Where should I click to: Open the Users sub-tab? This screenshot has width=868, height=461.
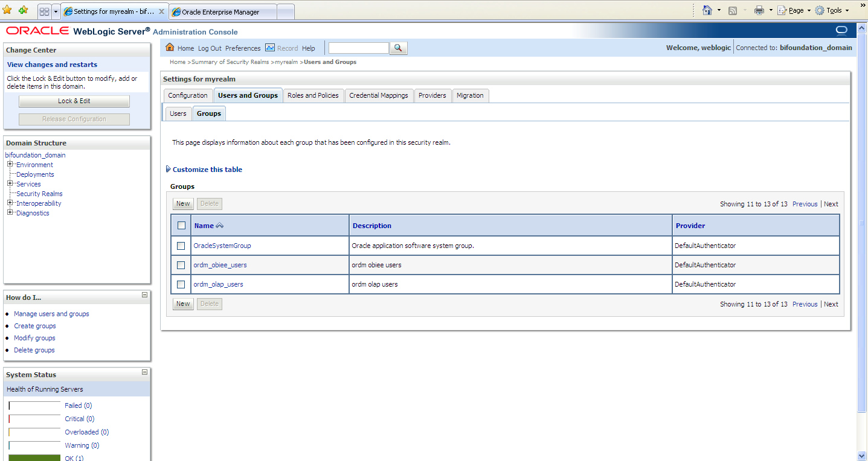point(178,113)
